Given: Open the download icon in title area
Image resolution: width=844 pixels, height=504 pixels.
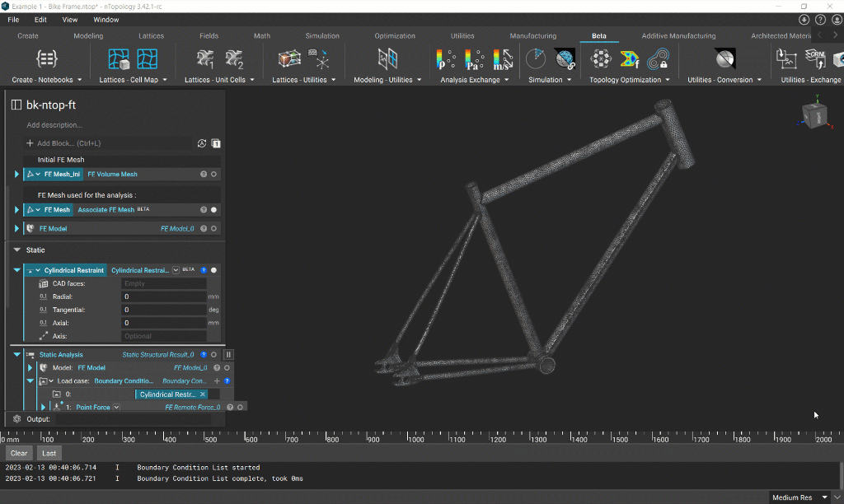Looking at the screenshot, I should click(x=804, y=20).
